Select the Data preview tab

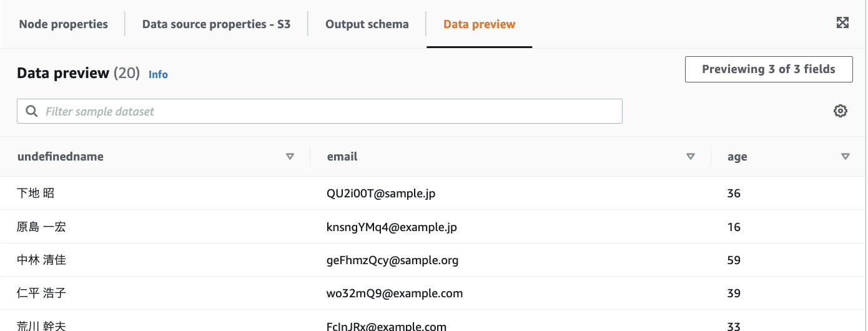click(479, 24)
